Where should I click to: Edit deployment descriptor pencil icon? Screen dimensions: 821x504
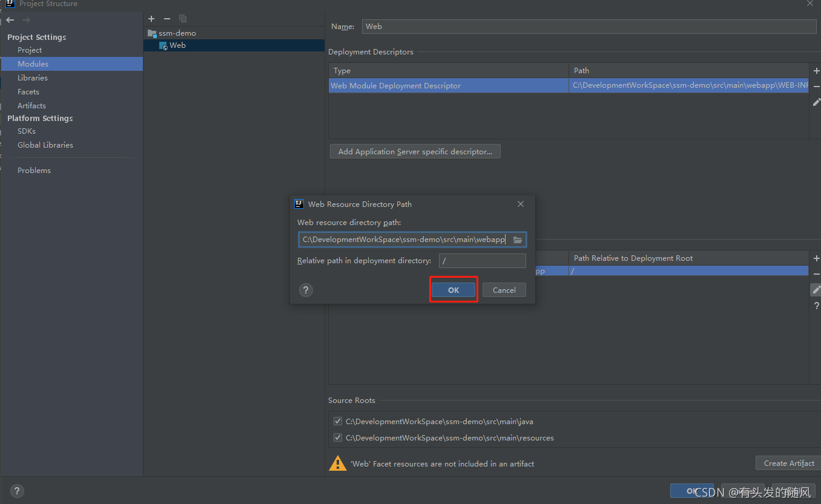[816, 102]
